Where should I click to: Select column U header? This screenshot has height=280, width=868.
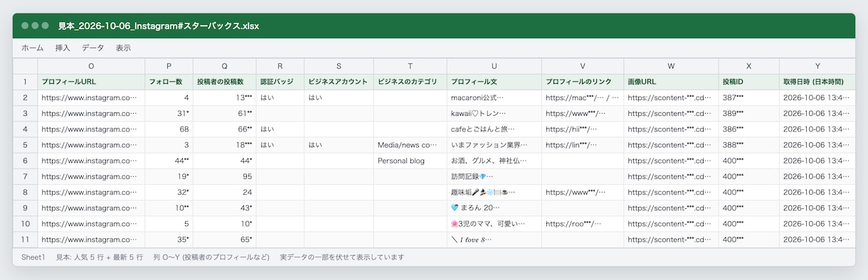494,66
